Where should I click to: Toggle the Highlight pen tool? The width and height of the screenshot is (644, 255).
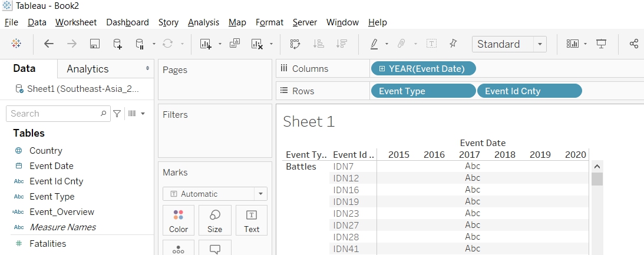(x=374, y=44)
